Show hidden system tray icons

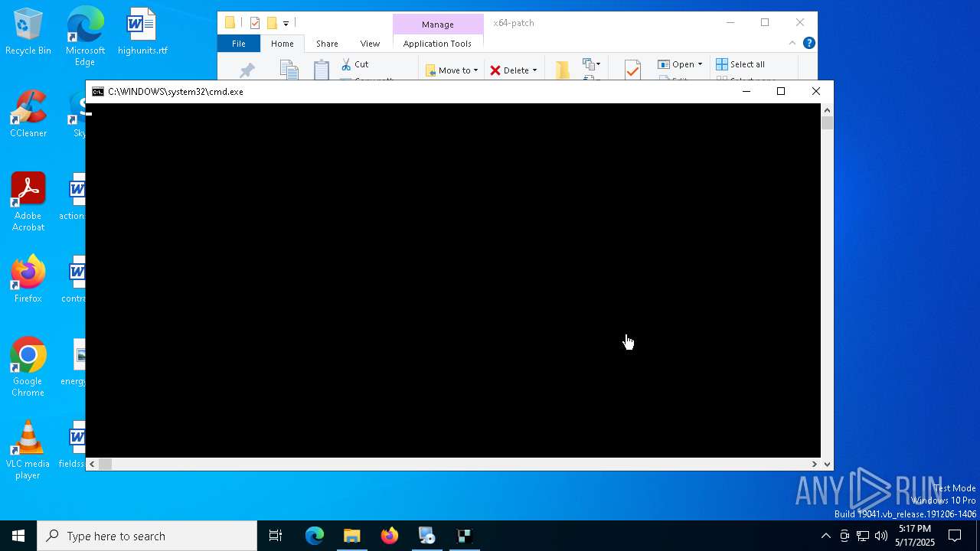pos(825,536)
